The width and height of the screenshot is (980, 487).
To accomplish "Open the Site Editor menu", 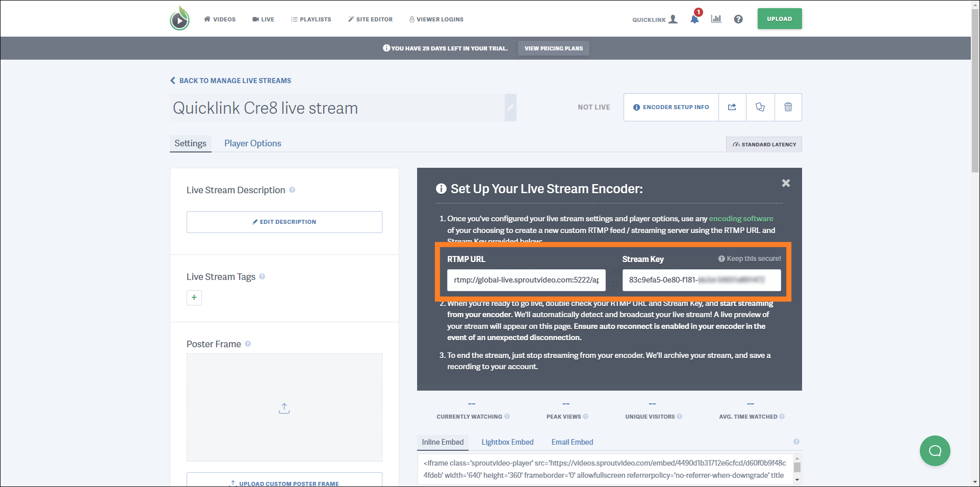I will pyautogui.click(x=370, y=19).
